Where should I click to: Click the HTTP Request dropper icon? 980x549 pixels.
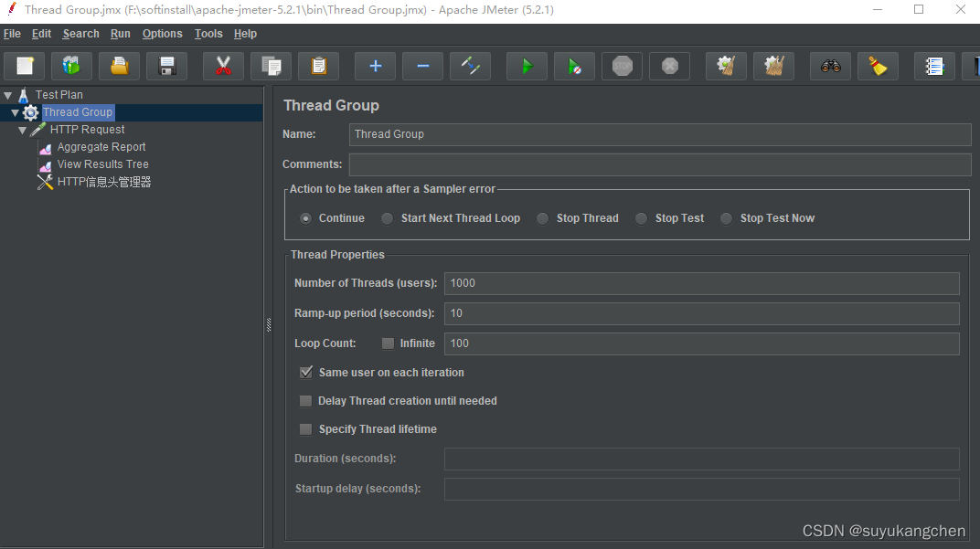click(38, 130)
